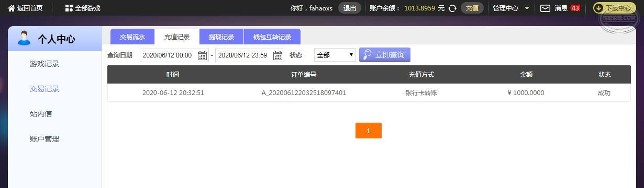
Task: Click the 充值 recharge button
Action: [472, 8]
